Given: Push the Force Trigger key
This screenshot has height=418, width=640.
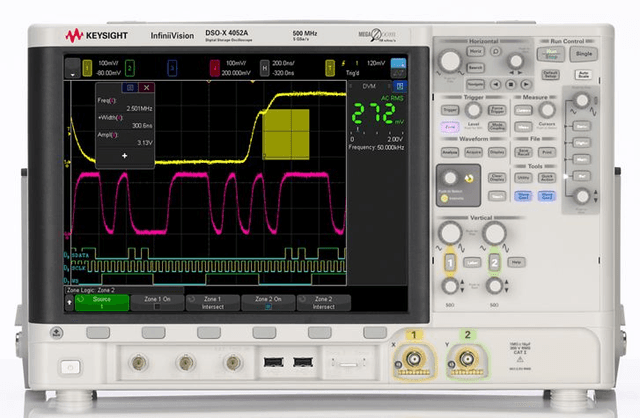Looking at the screenshot, I should tap(497, 110).
